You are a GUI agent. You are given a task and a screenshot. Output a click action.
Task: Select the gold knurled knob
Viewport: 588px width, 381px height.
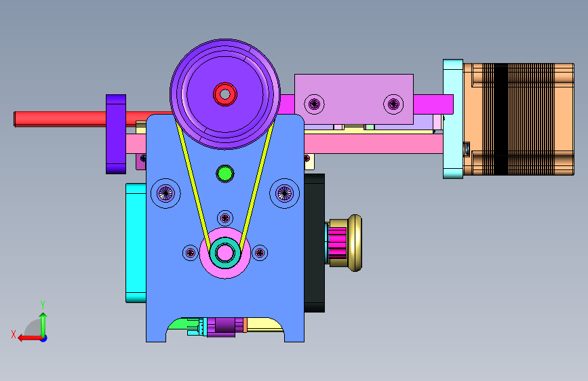click(x=355, y=243)
